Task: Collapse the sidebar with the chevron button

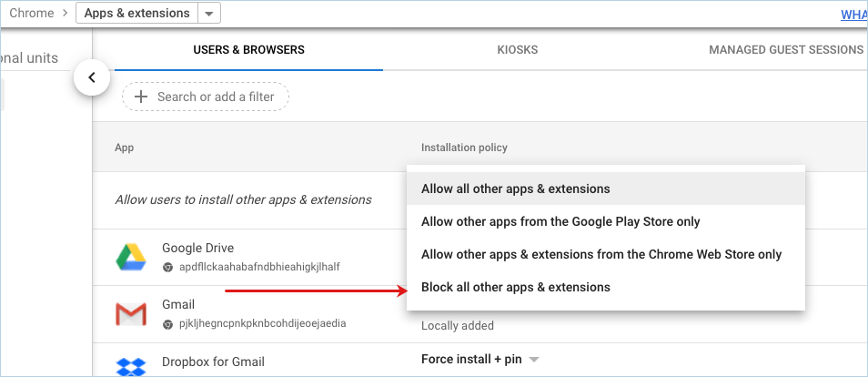Action: click(92, 77)
